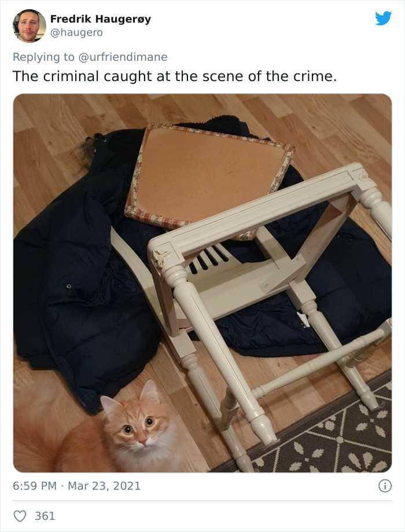This screenshot has height=532, width=405.
Task: Click the Twitter bird logo
Action: pos(383,18)
